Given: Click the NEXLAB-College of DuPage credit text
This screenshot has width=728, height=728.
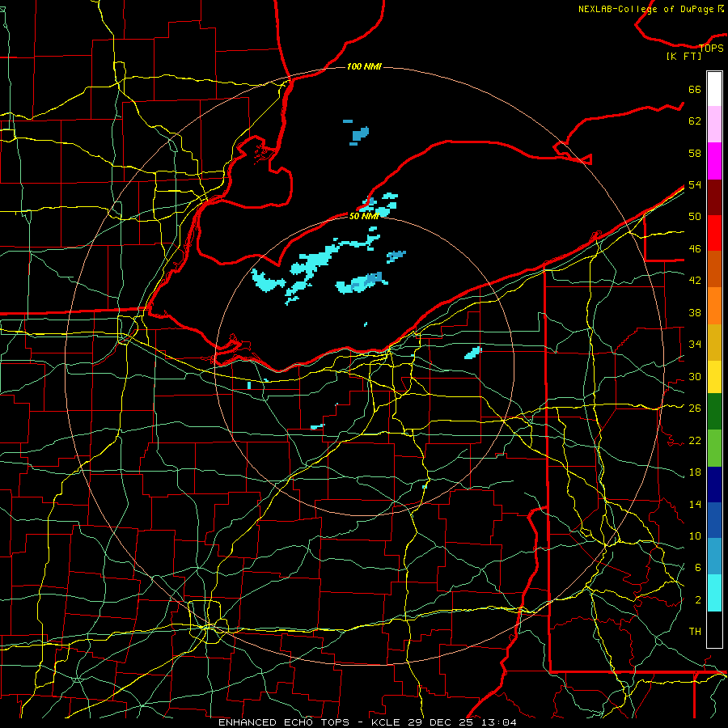Looking at the screenshot, I should pyautogui.click(x=650, y=9).
